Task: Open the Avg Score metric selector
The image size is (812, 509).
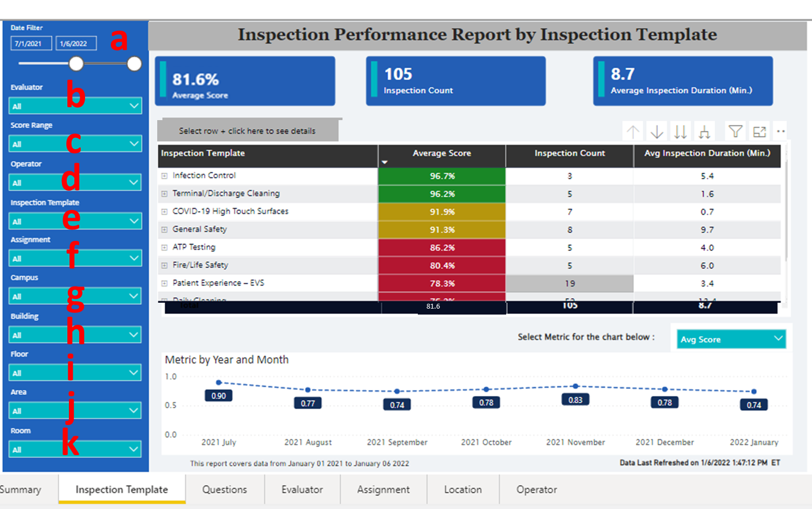Action: [x=731, y=339]
